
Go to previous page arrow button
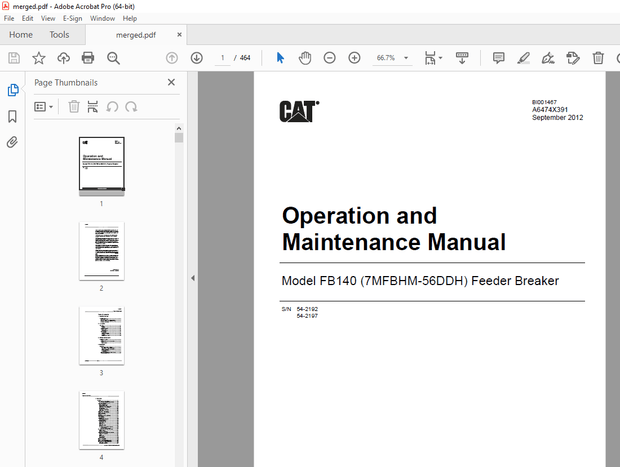(x=172, y=58)
